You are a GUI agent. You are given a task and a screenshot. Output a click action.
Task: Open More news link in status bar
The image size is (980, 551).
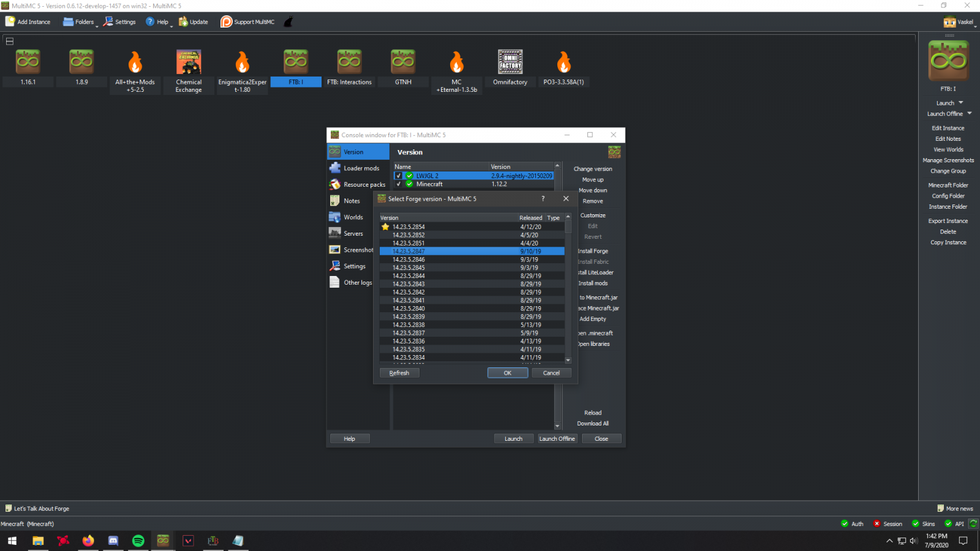[956, 508]
